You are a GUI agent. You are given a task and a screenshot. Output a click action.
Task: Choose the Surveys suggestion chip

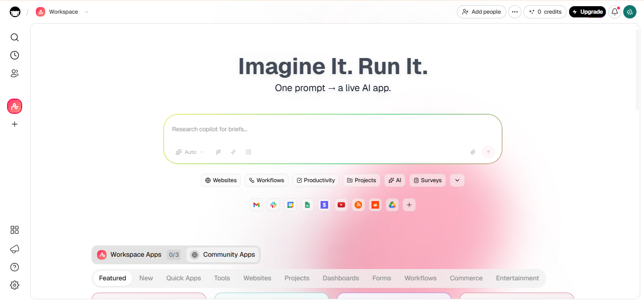(428, 180)
